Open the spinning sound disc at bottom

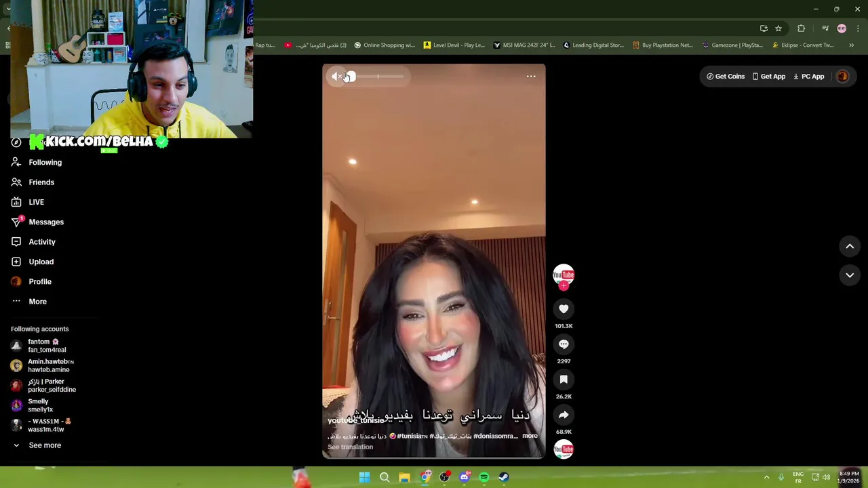point(564,449)
